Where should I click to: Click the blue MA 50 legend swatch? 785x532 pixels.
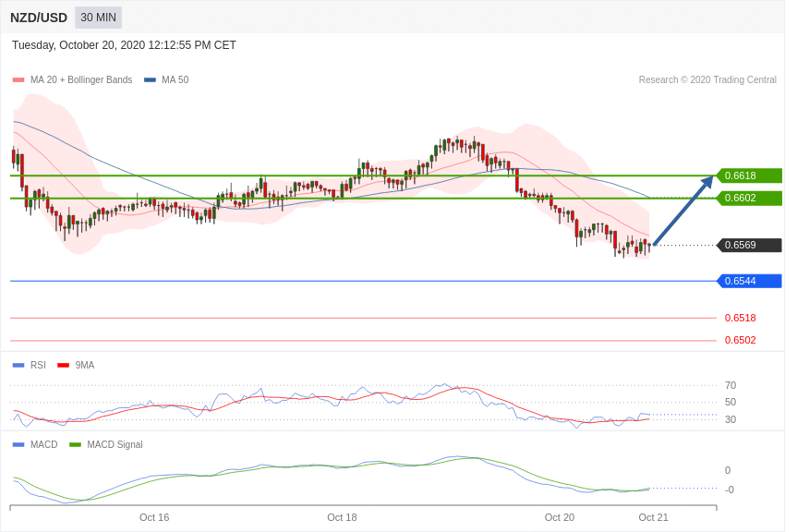coord(150,80)
